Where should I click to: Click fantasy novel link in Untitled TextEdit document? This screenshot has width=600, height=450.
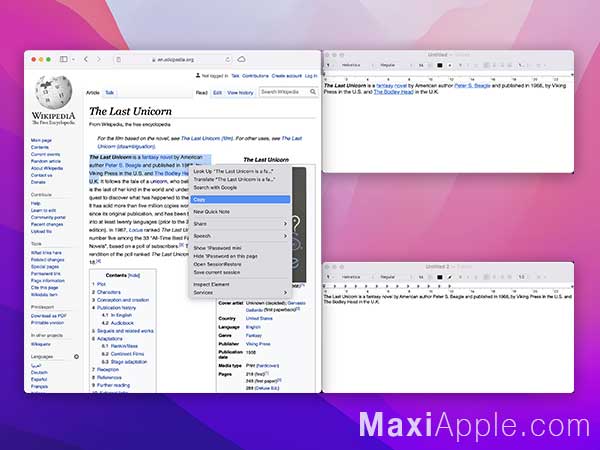pyautogui.click(x=391, y=86)
